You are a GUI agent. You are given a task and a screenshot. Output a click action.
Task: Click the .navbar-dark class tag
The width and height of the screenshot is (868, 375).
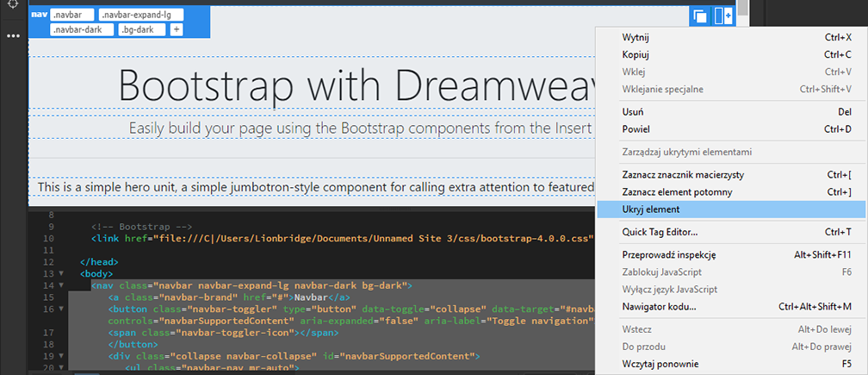click(x=82, y=29)
